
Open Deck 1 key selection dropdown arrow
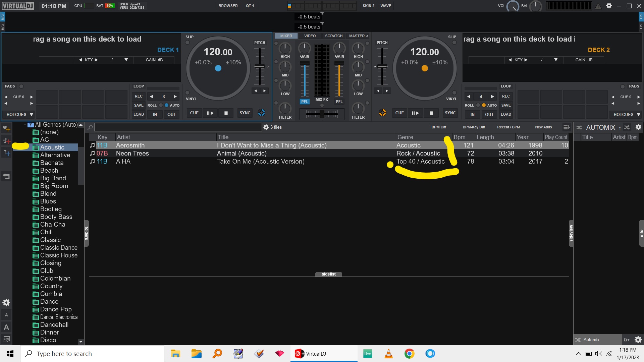[126, 60]
